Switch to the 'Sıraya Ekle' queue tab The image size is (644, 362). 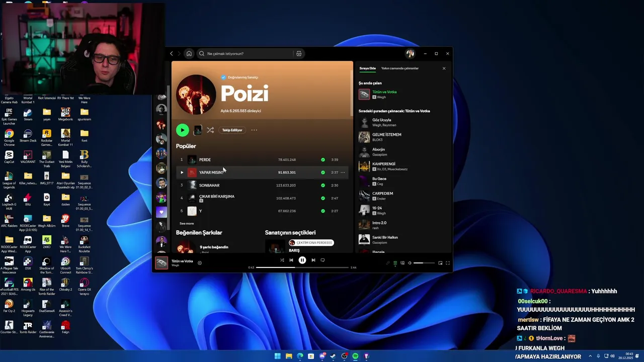point(367,68)
